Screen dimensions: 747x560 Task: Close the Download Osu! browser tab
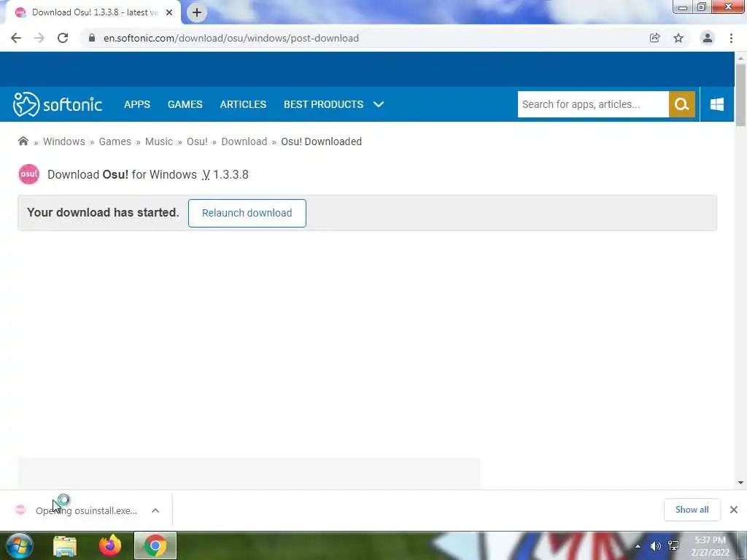pyautogui.click(x=169, y=12)
